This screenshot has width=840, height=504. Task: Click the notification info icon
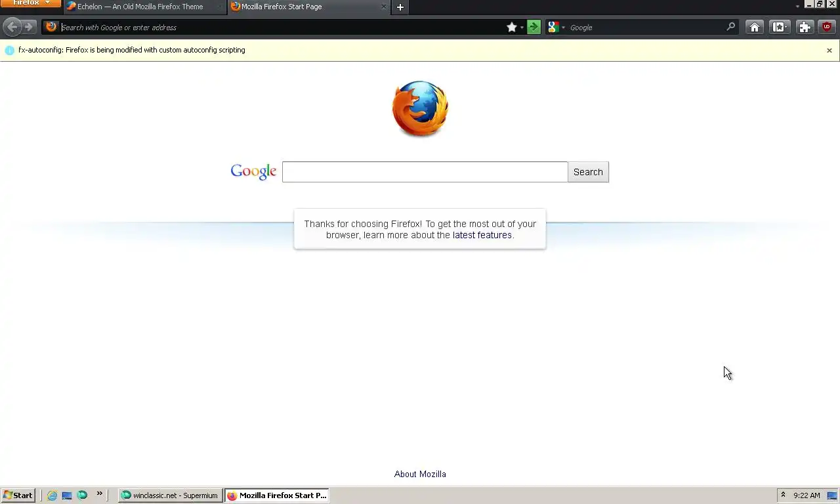point(9,51)
